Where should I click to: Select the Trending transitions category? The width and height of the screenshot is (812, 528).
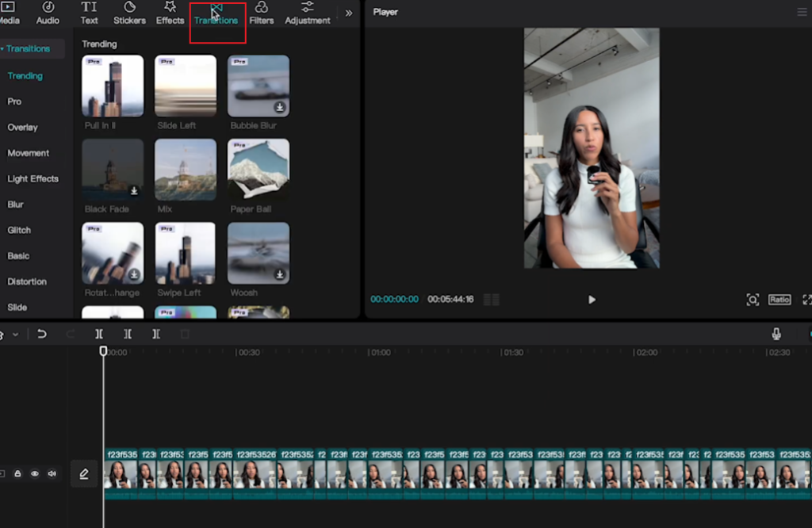pos(25,75)
